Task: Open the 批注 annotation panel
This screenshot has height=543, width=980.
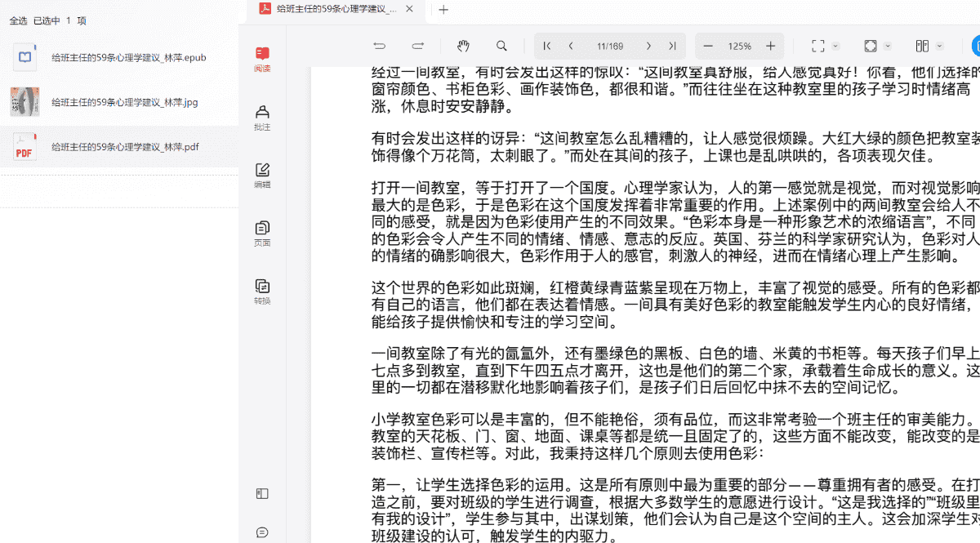Action: pyautogui.click(x=262, y=118)
